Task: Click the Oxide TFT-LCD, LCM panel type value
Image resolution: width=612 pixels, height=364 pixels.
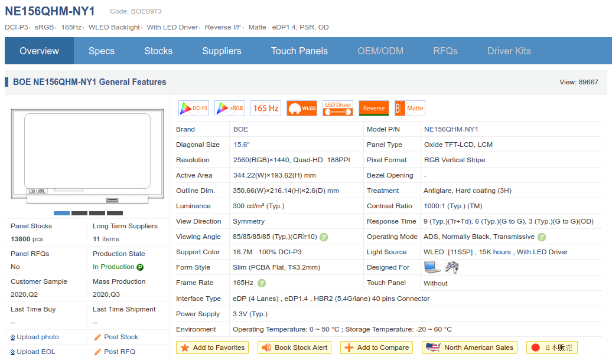Action: point(458,145)
